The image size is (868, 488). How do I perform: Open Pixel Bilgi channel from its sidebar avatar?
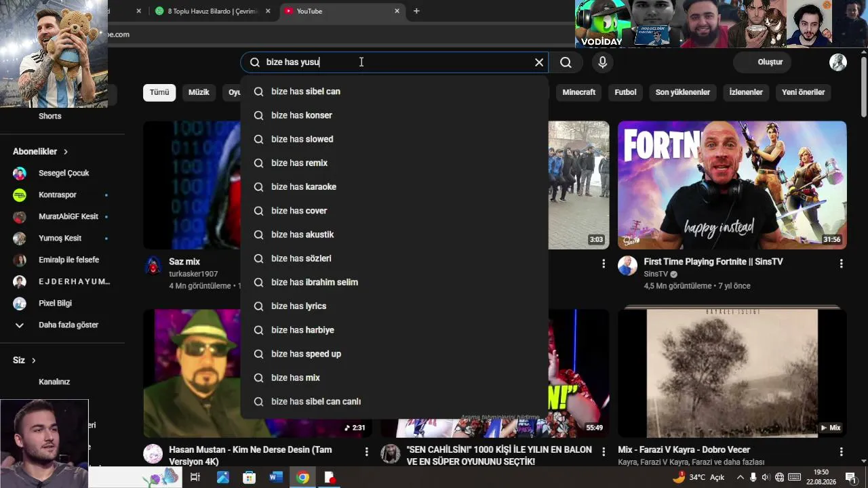[20, 304]
